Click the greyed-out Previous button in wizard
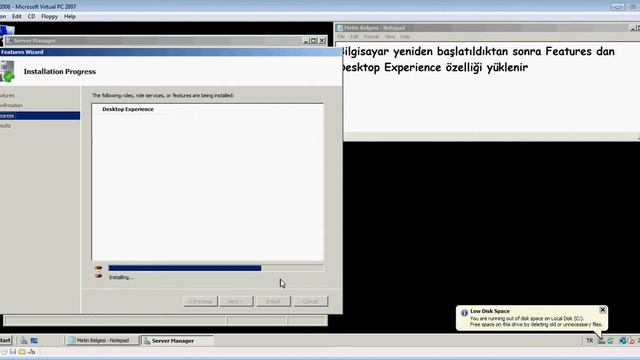Image resolution: width=640 pixels, height=360 pixels. pyautogui.click(x=200, y=301)
